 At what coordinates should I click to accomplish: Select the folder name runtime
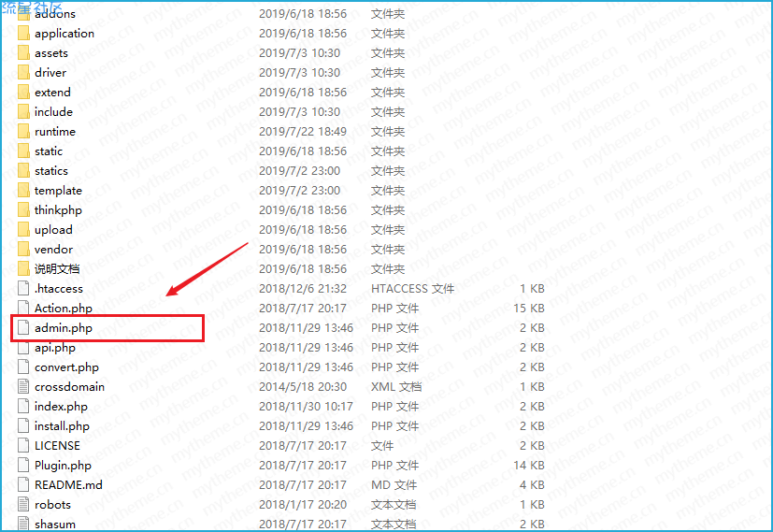[55, 132]
